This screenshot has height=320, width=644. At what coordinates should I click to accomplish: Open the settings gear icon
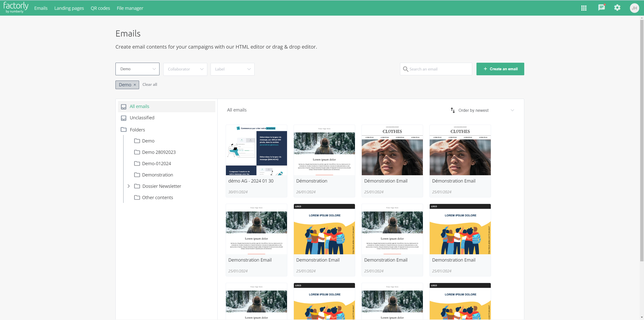[617, 8]
